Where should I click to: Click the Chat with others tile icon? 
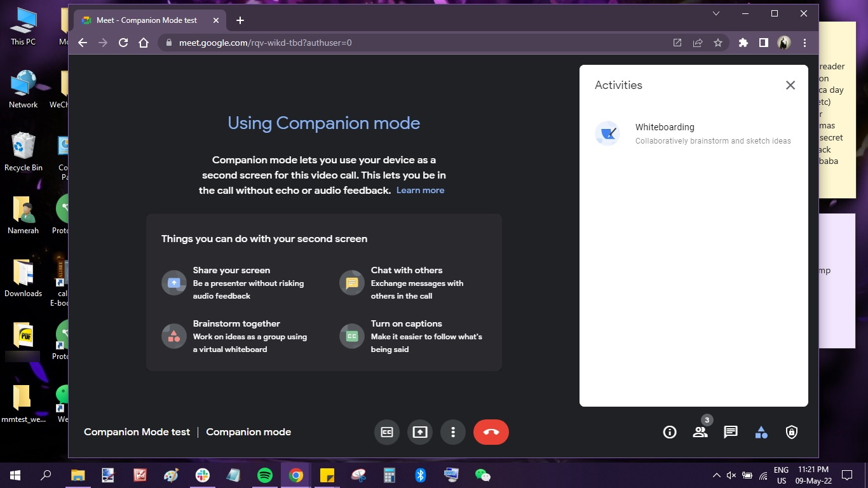coord(352,283)
